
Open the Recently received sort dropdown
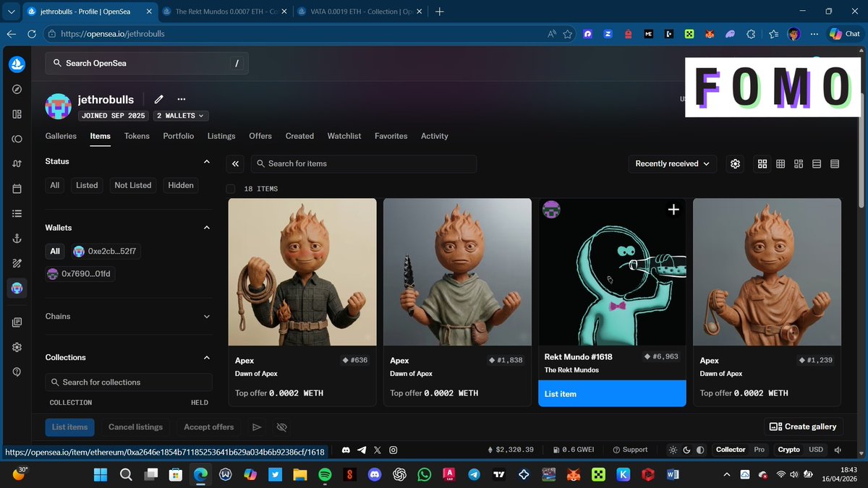point(673,164)
